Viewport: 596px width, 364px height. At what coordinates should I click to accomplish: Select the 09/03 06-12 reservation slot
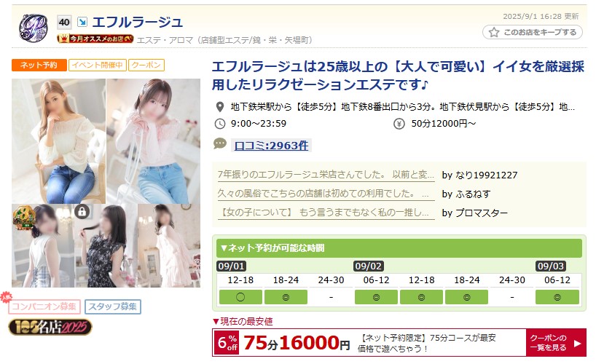pos(557,297)
